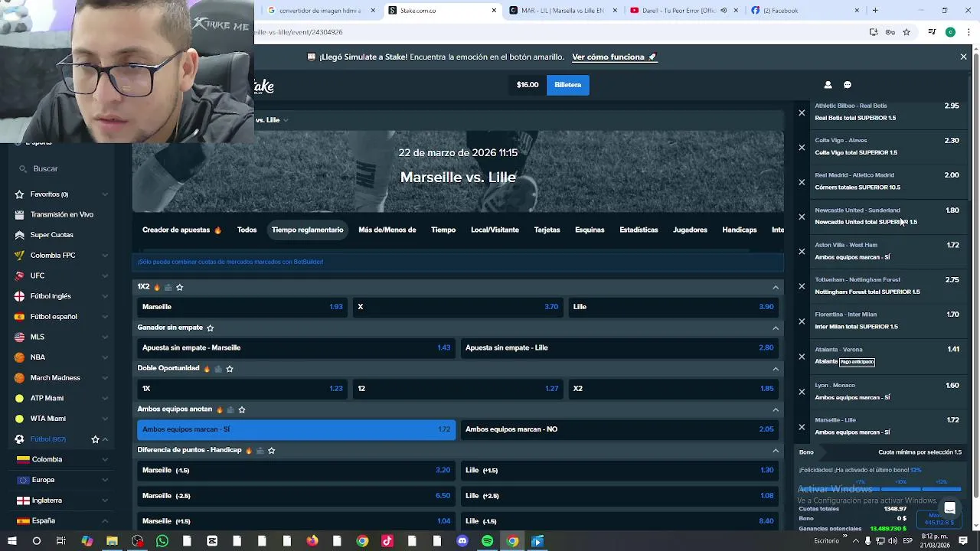
Task: Toggle the Fútbol sidebar favorite star
Action: [95, 439]
